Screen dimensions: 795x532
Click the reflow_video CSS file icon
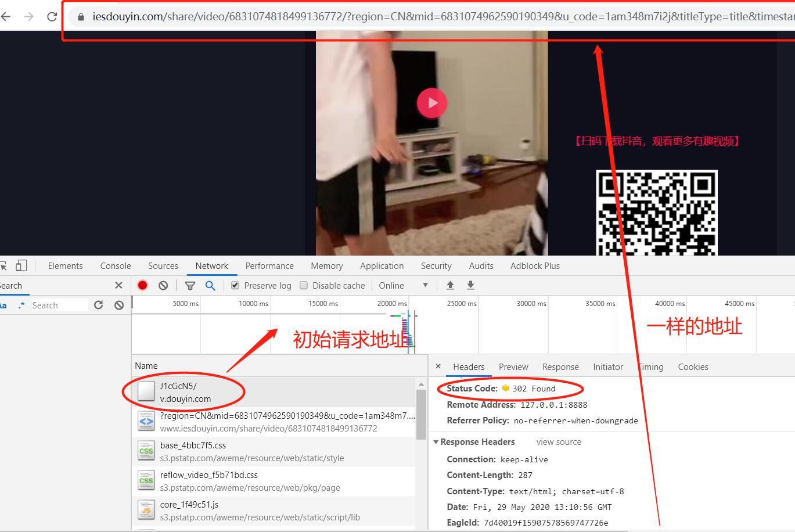(146, 480)
